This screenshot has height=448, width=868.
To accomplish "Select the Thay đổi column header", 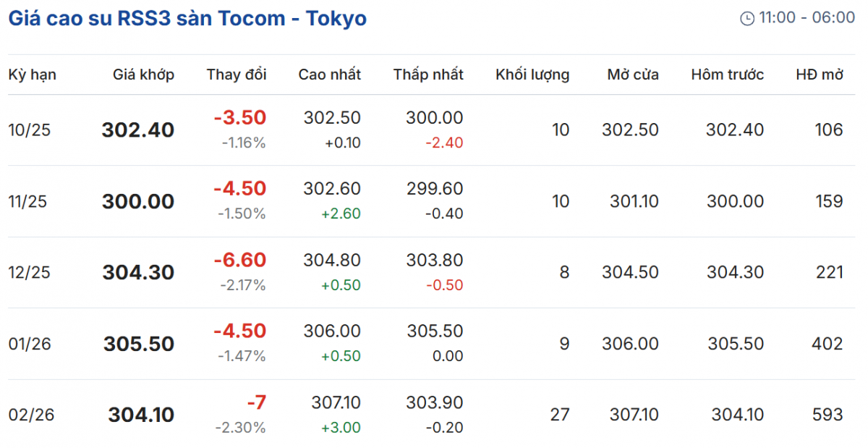I will (237, 75).
